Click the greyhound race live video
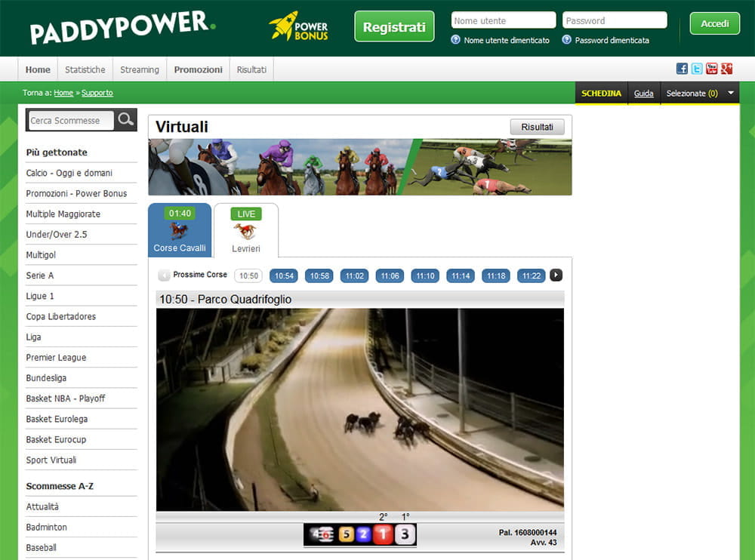755x560 pixels. (359, 410)
